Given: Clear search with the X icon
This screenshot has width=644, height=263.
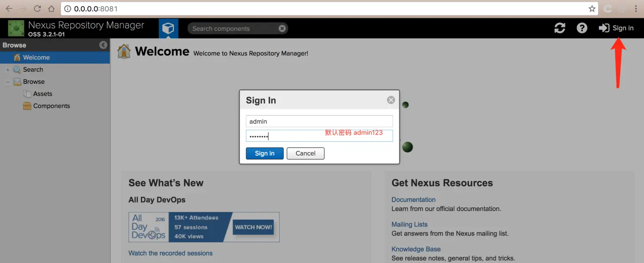Looking at the screenshot, I should (x=282, y=28).
